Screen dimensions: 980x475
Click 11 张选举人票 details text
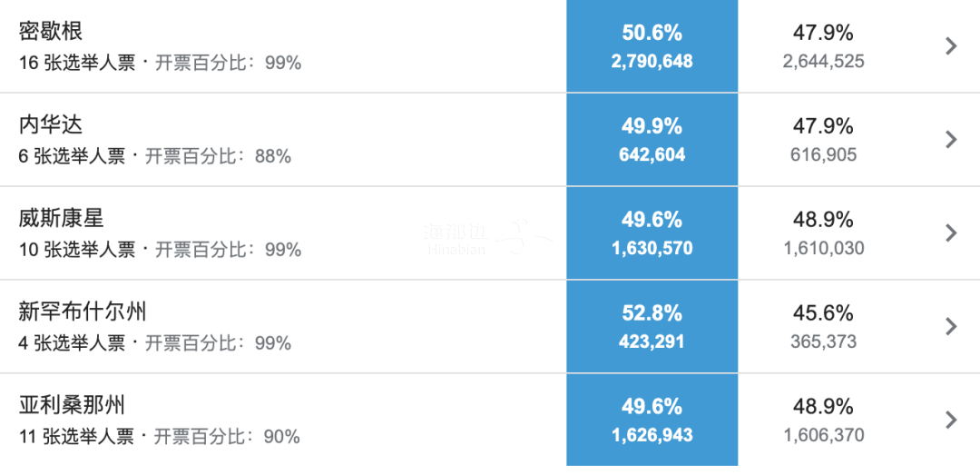(76, 437)
